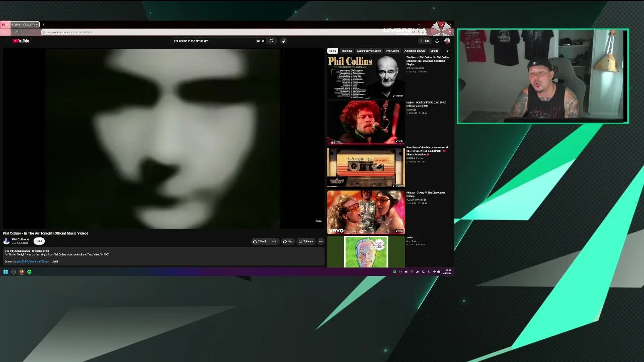Click the YouTube search magnifier button

(x=271, y=41)
